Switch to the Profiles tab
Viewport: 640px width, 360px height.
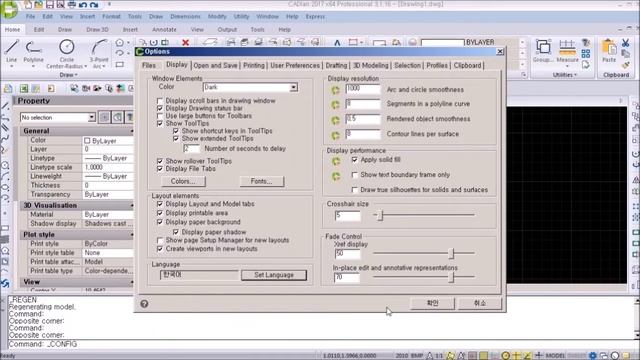437,66
